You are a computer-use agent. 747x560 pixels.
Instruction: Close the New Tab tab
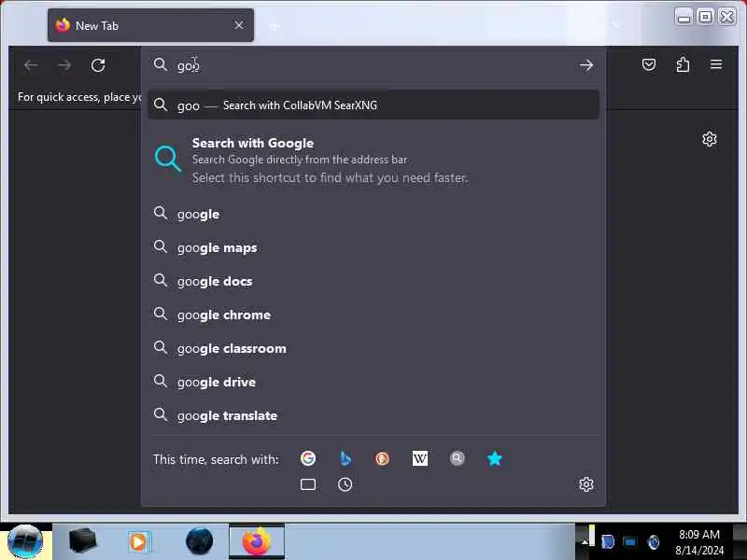point(239,25)
